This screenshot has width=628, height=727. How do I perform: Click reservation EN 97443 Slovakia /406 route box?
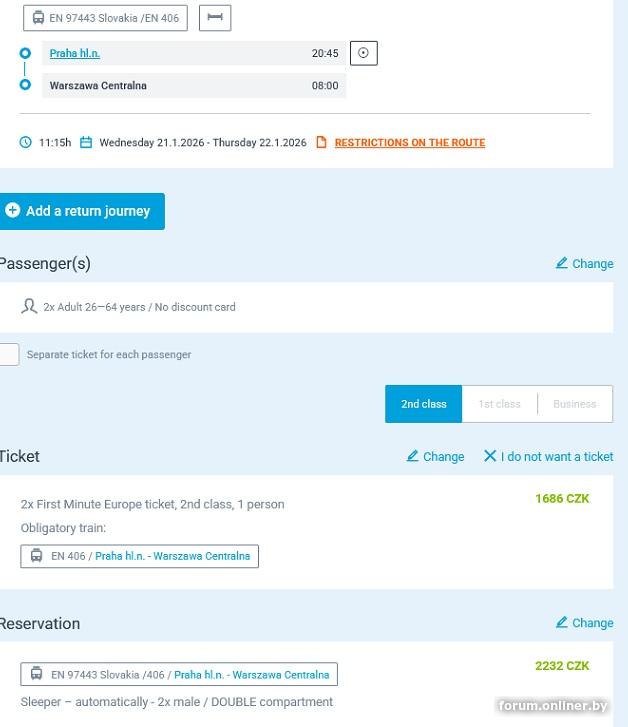[179, 674]
